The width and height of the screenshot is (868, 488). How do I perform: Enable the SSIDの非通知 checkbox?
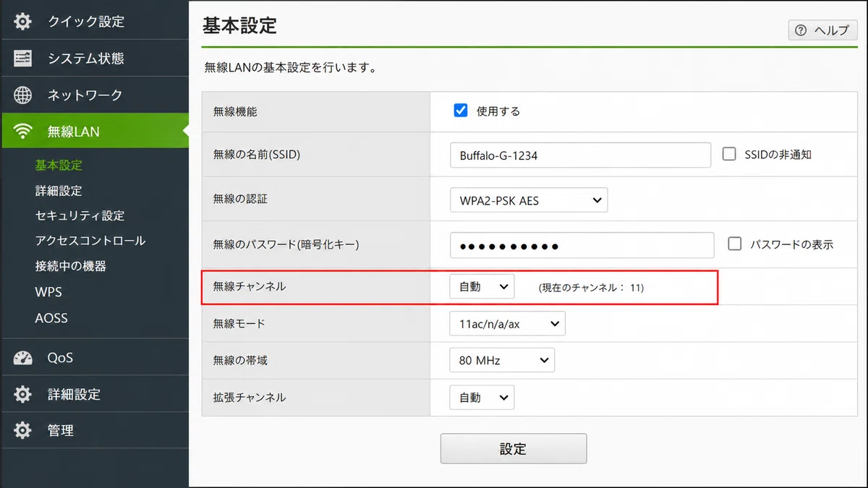point(729,154)
